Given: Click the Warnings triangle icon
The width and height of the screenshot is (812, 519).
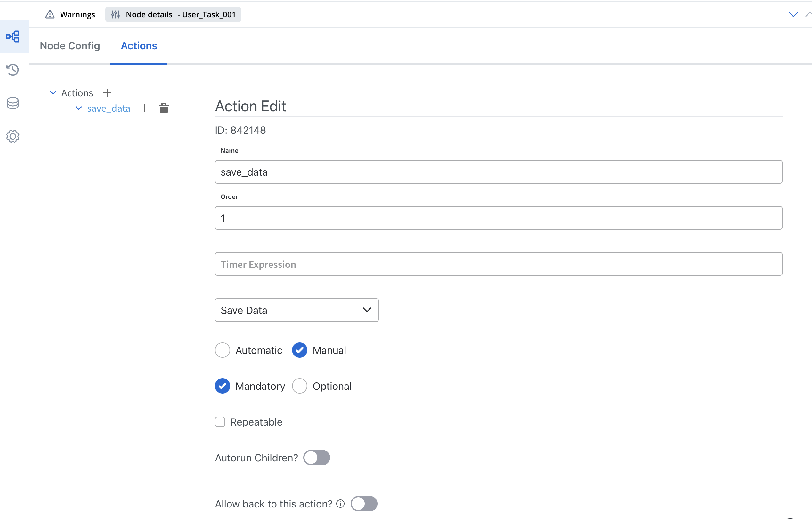Looking at the screenshot, I should point(50,14).
